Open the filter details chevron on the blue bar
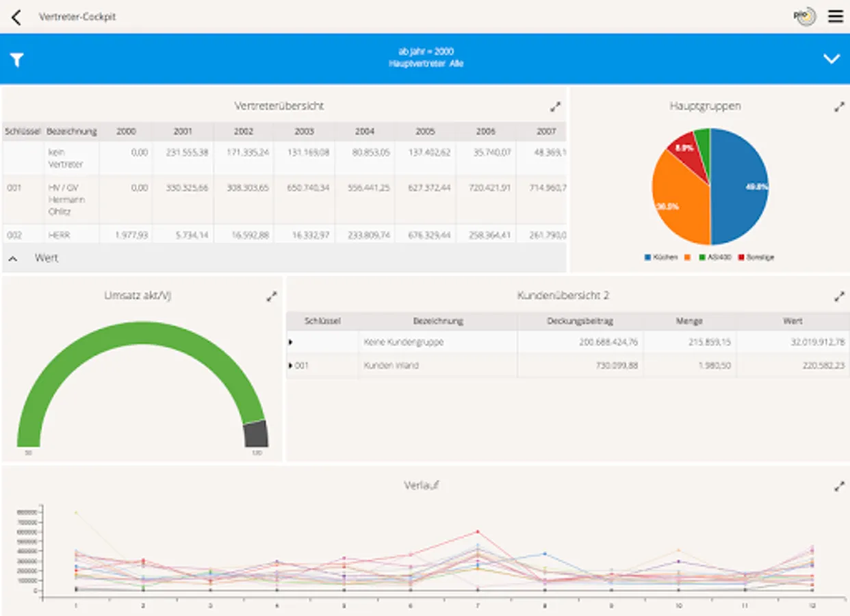Viewport: 850px width, 616px height. click(832, 58)
